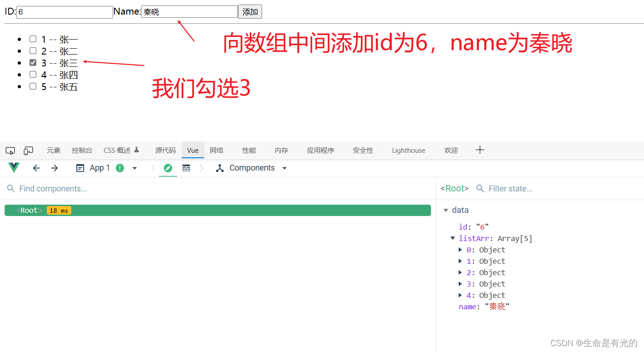644x352 pixels.
Task: Open the App 1 dropdown arrow
Action: tap(134, 168)
